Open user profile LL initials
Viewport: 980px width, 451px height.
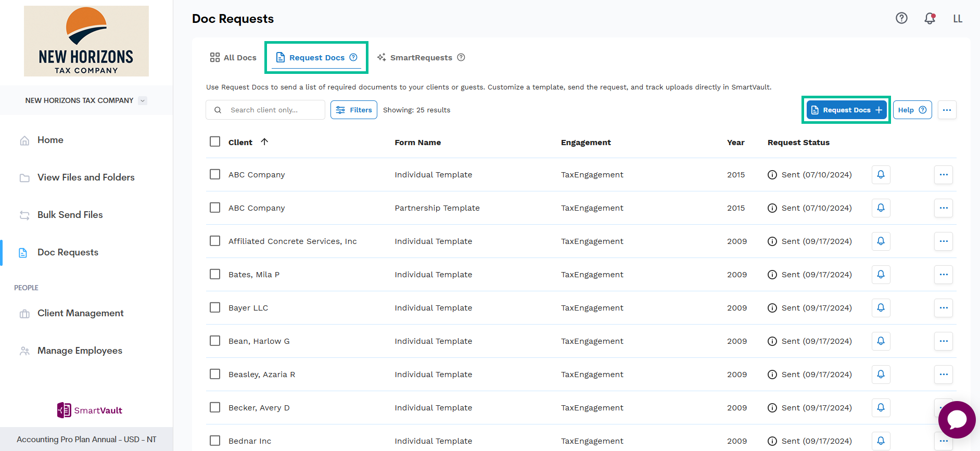pos(958,19)
